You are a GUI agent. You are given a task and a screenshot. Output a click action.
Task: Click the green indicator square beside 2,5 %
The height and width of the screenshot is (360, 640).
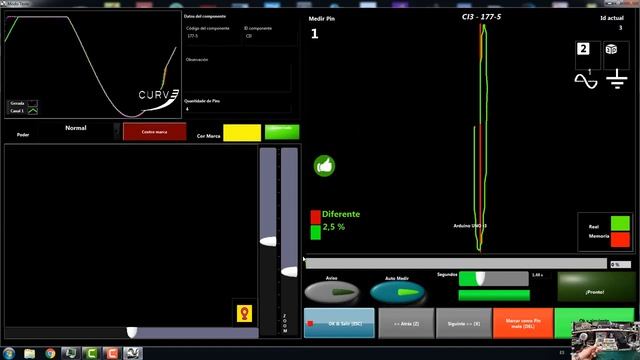coord(316,233)
